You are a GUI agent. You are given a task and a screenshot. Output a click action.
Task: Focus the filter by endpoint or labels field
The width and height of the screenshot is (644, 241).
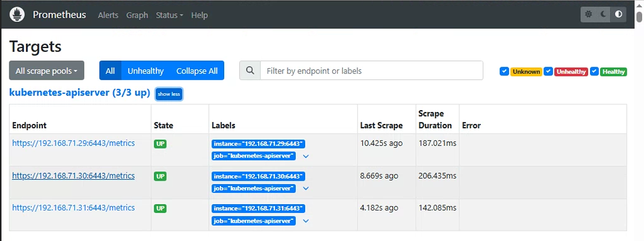(x=371, y=71)
